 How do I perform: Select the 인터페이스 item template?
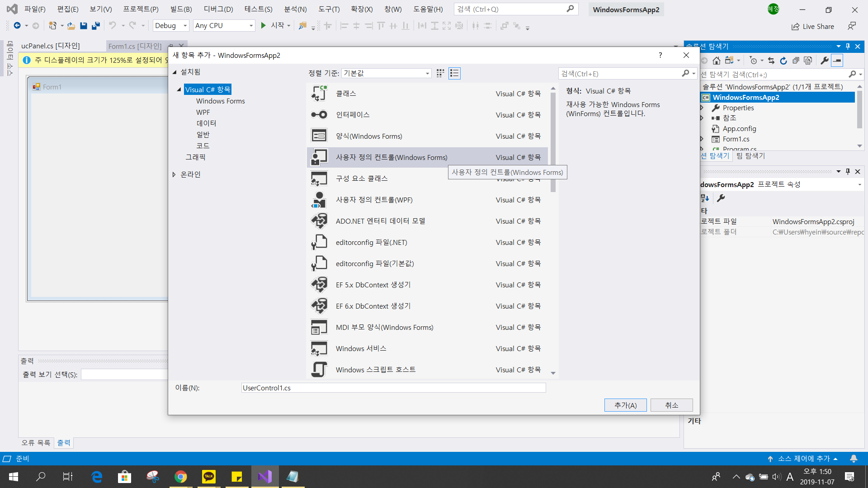pyautogui.click(x=353, y=115)
